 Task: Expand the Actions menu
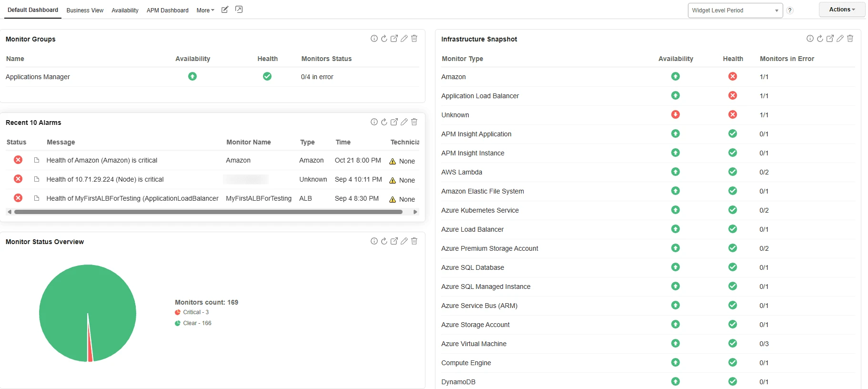coord(842,10)
